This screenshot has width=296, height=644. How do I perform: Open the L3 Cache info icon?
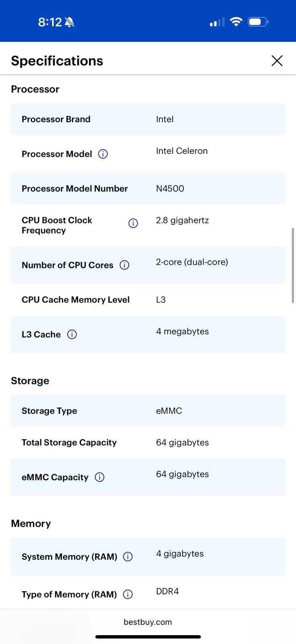coord(72,334)
